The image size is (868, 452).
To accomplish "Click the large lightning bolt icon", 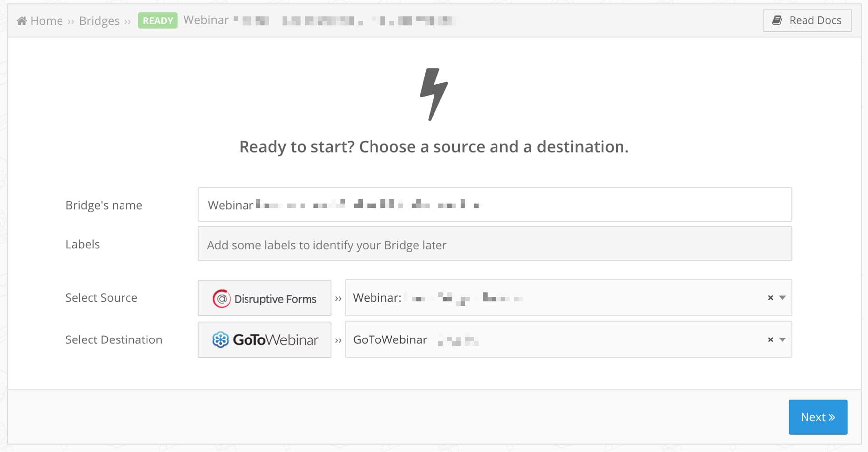I will point(434,94).
